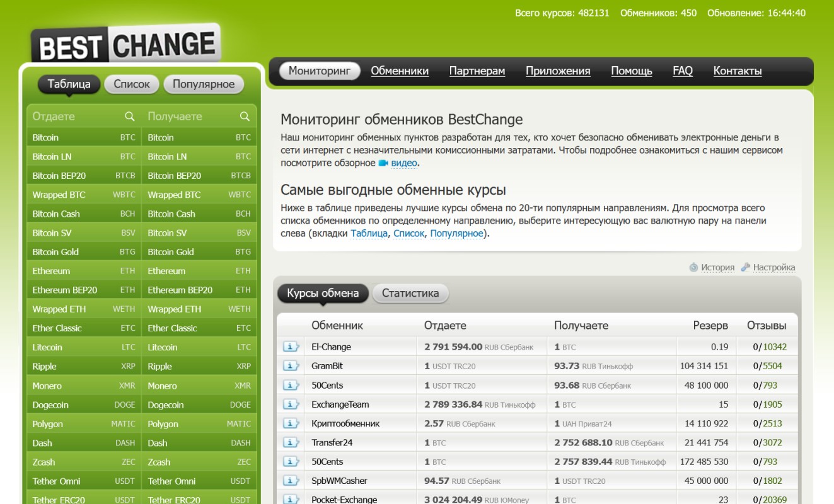Open the Помощь menu item
This screenshot has height=504, width=834.
tap(632, 71)
